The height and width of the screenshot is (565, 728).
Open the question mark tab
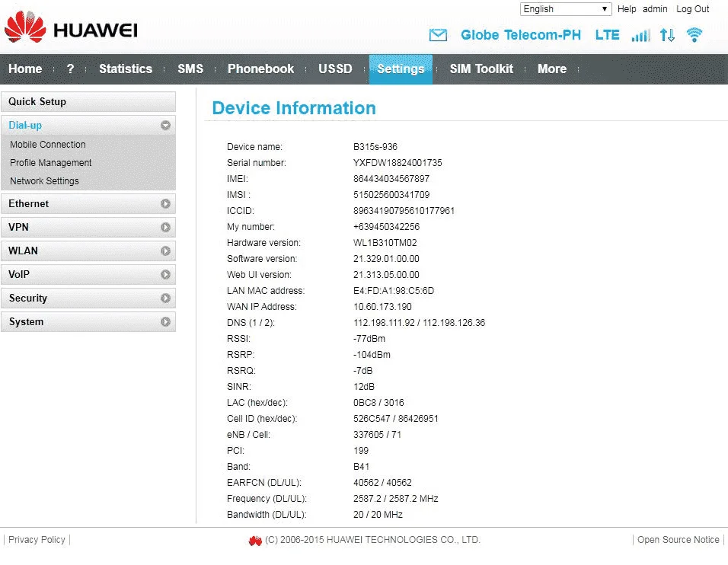[x=70, y=69]
